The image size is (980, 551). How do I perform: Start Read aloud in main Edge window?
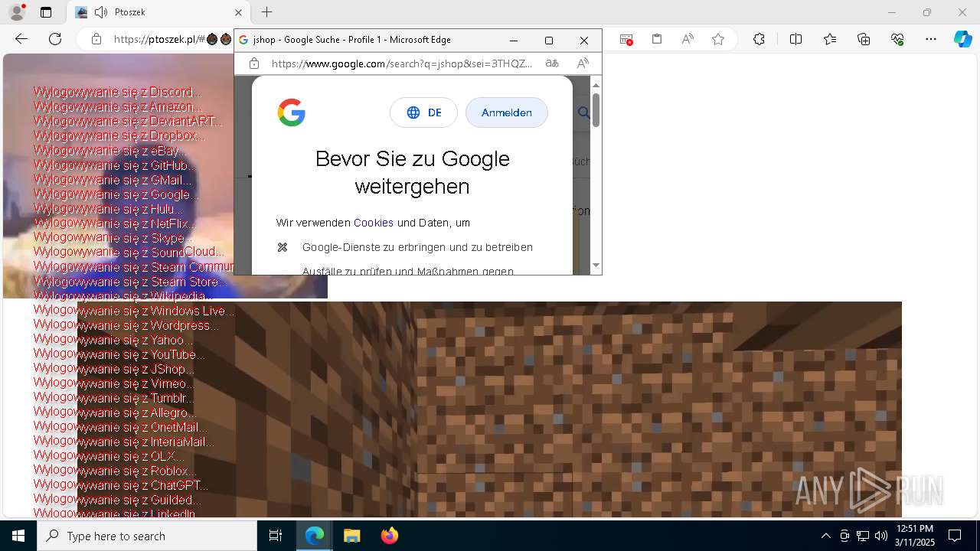[688, 39]
